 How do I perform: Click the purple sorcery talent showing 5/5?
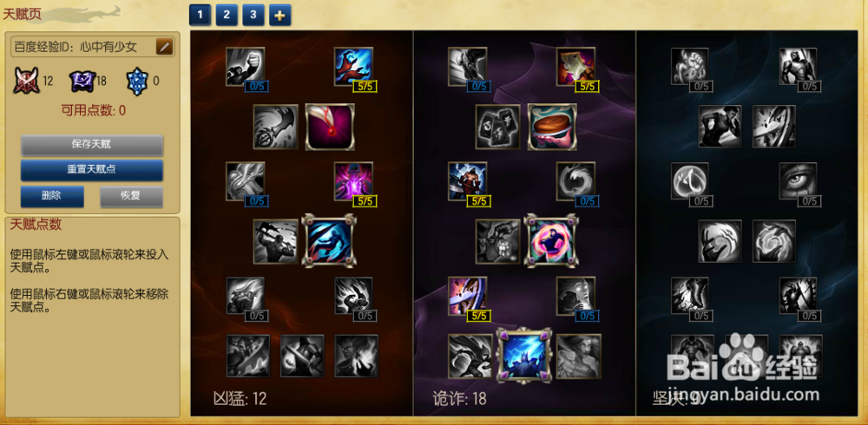tap(353, 181)
